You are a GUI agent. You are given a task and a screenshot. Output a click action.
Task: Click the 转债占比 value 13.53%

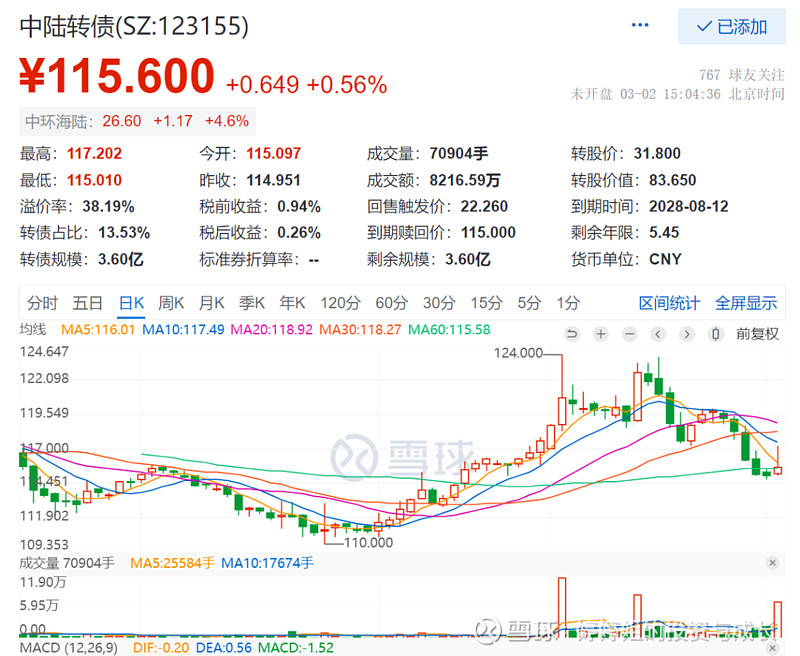tap(124, 233)
